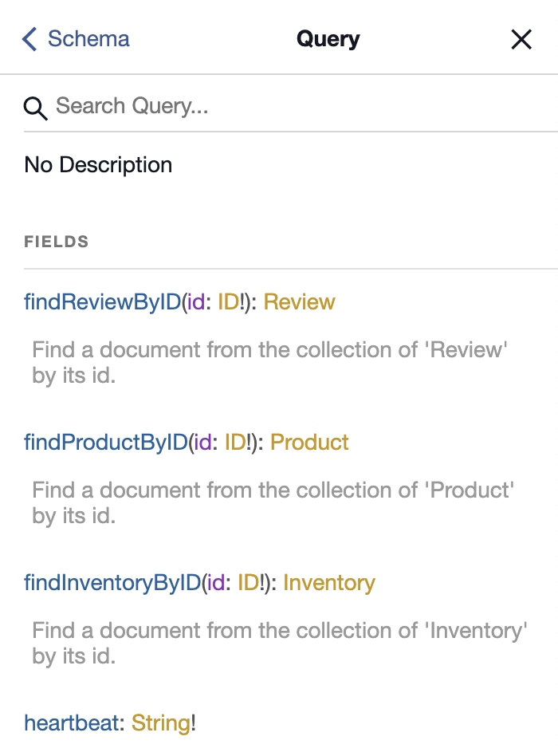Open the String type of heartbeat
Image resolution: width=558 pixels, height=756 pixels.
point(161,723)
